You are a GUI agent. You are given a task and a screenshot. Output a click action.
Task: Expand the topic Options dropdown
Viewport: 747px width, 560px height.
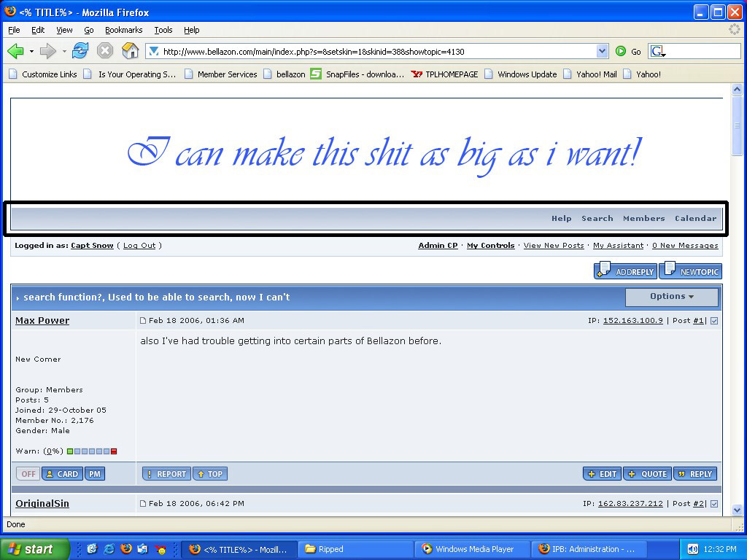[671, 297]
